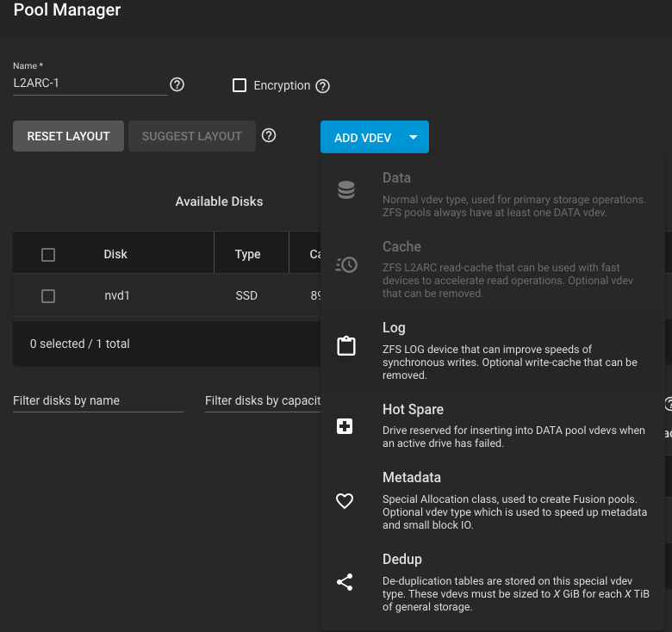Choose Hot Spare vdev from menu
The height and width of the screenshot is (632, 672).
pos(493,425)
